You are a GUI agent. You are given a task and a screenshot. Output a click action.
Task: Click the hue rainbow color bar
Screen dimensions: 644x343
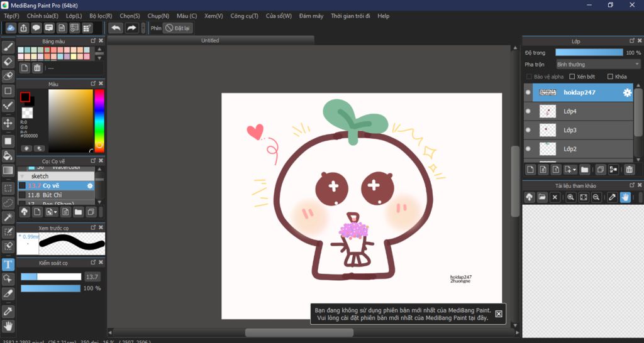pyautogui.click(x=99, y=121)
